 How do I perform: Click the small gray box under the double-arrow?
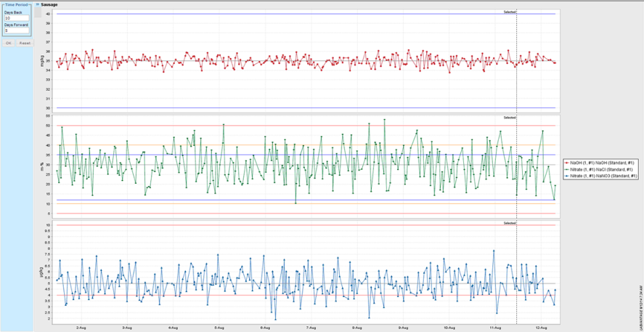(x=38, y=13)
